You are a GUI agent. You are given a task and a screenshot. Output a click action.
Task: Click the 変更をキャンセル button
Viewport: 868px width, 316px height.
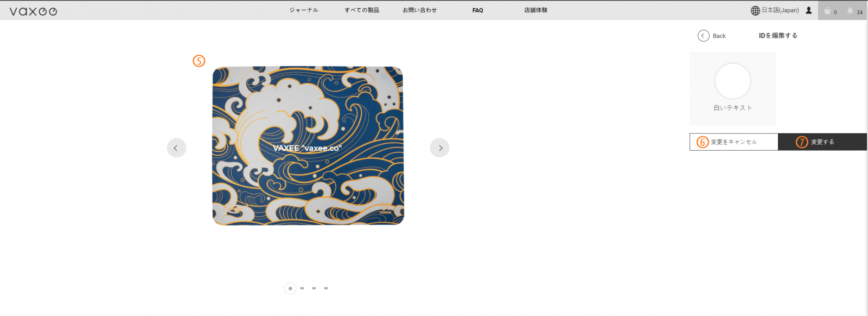[734, 142]
